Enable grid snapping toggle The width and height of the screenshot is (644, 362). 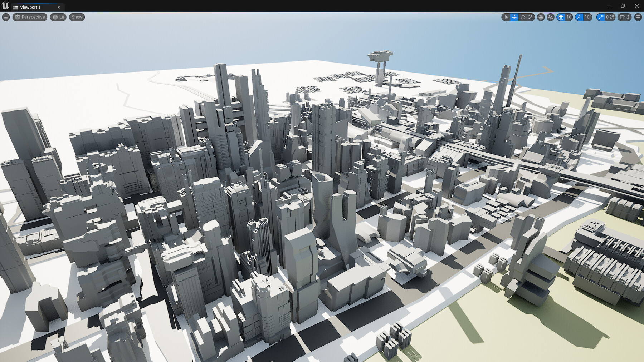[562, 17]
